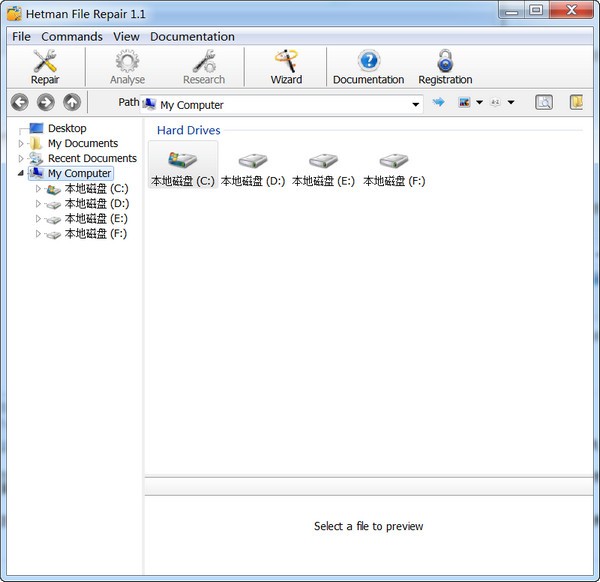Go forward with the right arrow button
The height and width of the screenshot is (582, 600).
pos(46,102)
